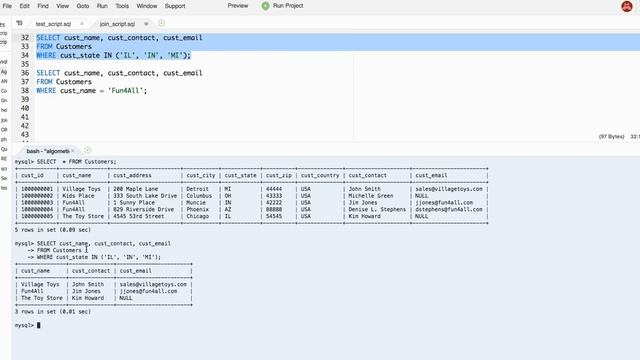Click line number 40 in the gutter
The width and height of the screenshot is (640, 360).
coord(24,108)
